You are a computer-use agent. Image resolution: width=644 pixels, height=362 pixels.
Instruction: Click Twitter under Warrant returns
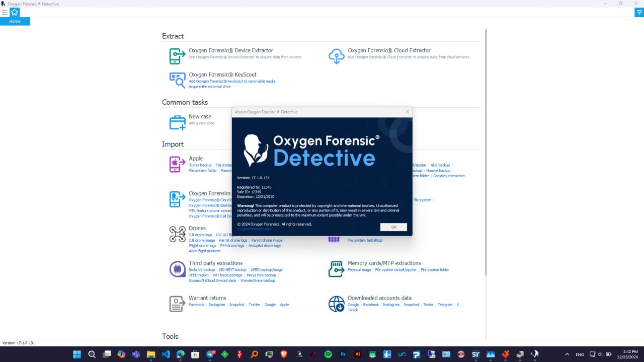pos(255,305)
